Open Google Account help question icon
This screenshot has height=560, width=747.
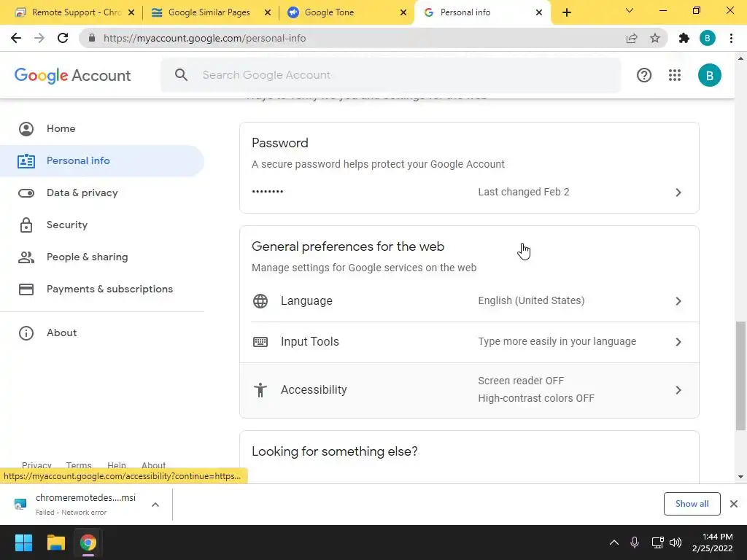pyautogui.click(x=644, y=75)
